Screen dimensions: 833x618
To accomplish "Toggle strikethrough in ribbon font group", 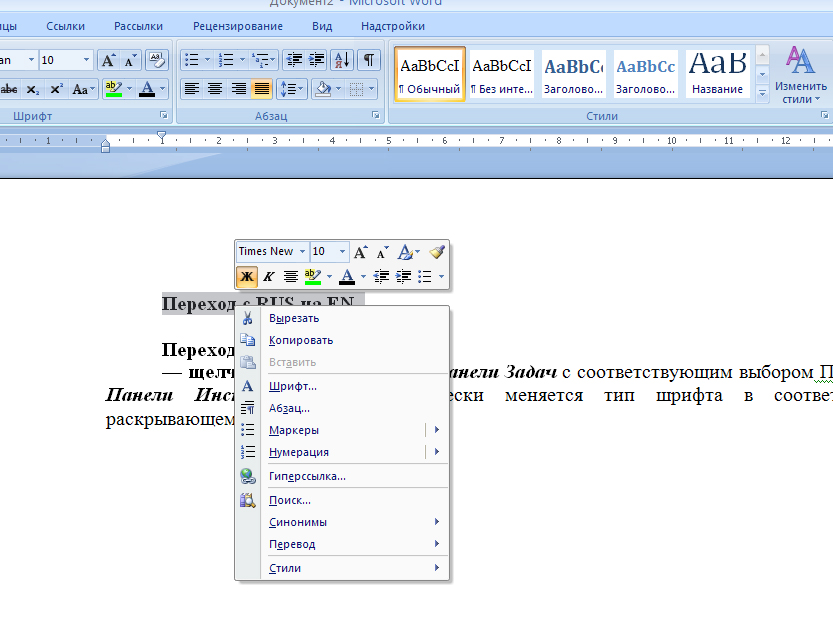I will click(9, 89).
